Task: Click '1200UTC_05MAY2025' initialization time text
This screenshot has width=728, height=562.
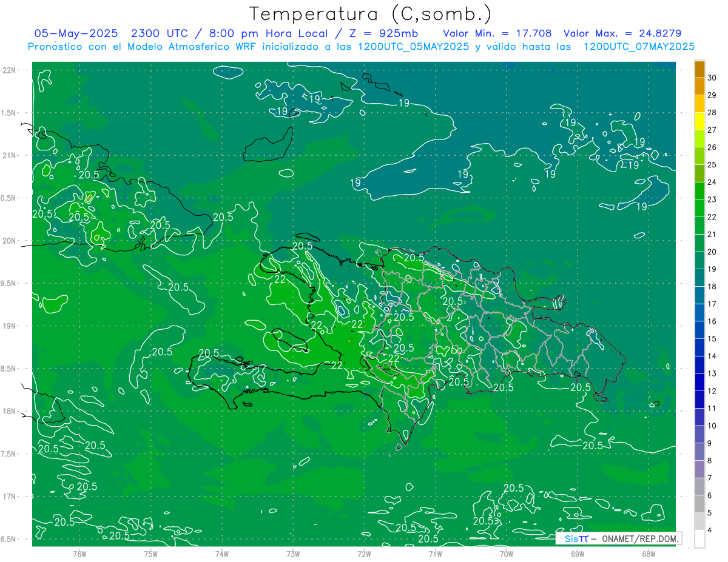Action: click(413, 46)
